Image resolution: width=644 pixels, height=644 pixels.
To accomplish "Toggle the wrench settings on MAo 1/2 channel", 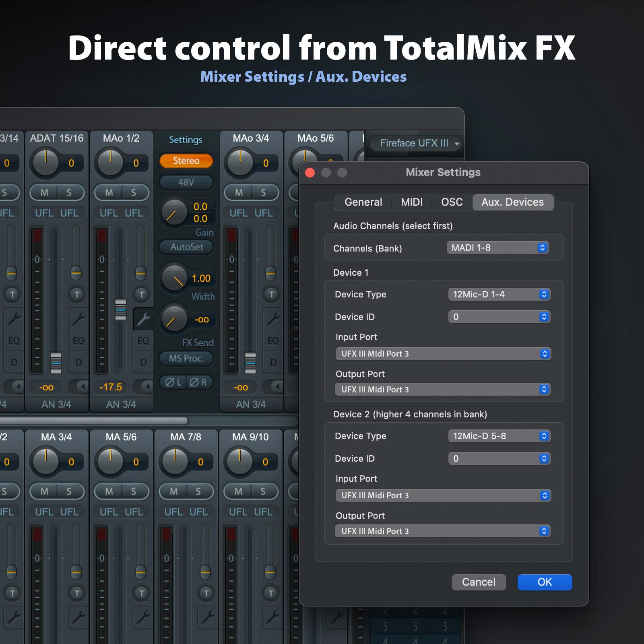I will [x=143, y=319].
